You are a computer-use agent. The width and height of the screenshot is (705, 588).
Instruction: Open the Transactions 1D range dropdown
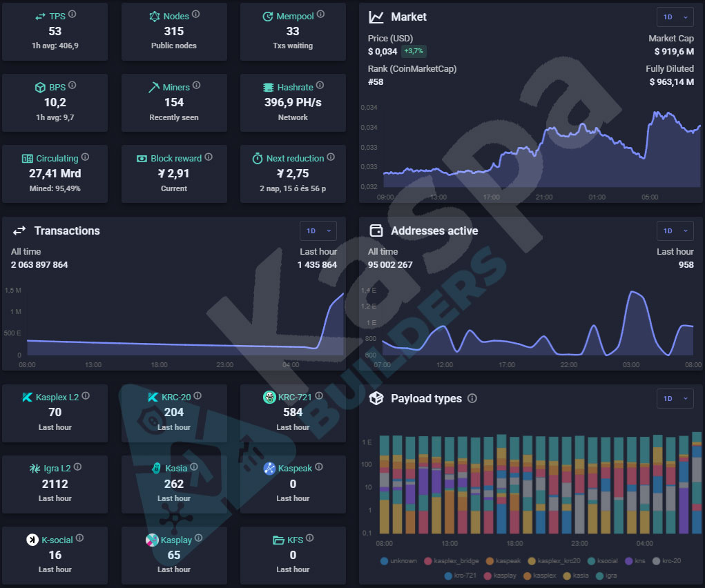(x=318, y=231)
